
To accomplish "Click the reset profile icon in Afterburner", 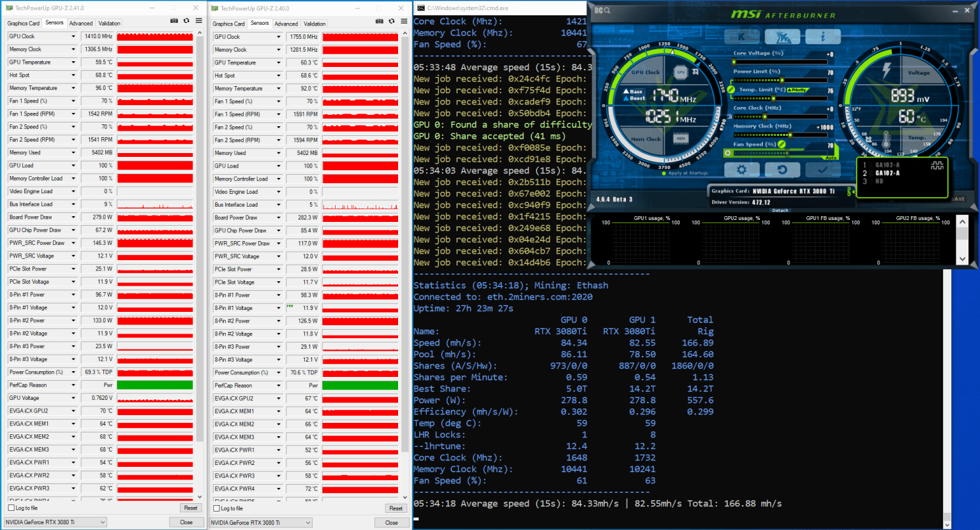I will coord(783,169).
